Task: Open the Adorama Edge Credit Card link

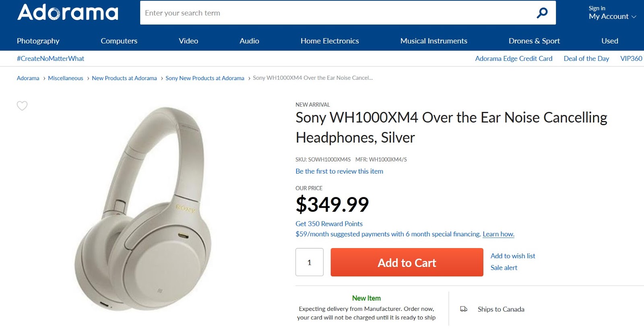Action: click(x=514, y=58)
